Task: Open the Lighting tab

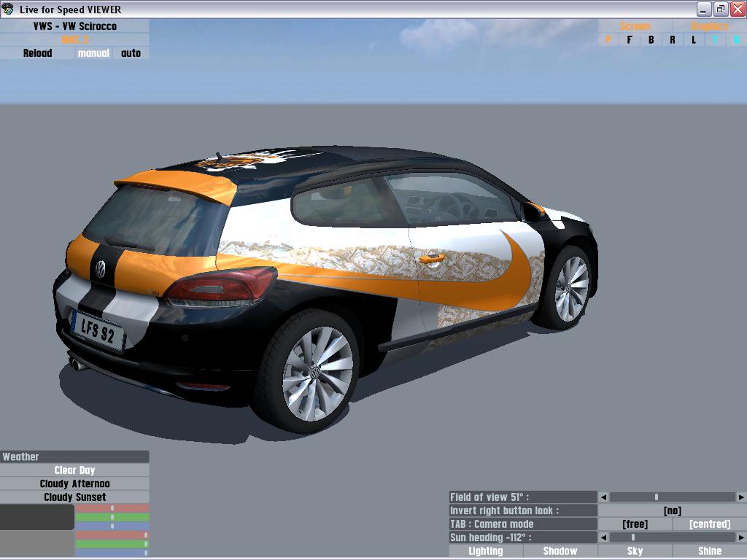Action: pos(485,551)
